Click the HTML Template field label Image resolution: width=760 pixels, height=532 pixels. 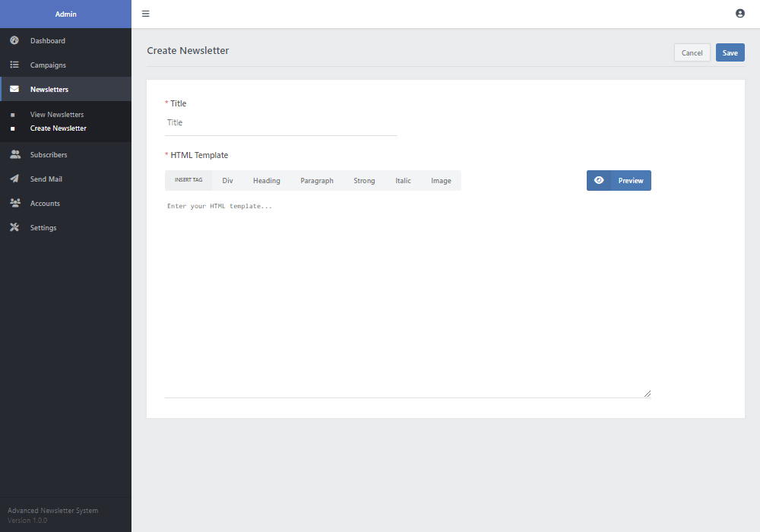click(x=199, y=155)
